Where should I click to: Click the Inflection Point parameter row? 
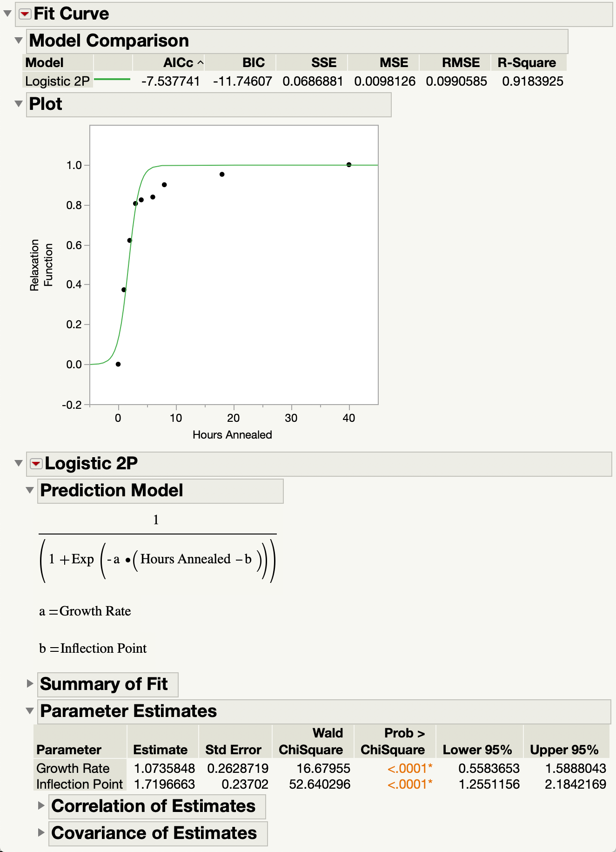point(79,784)
